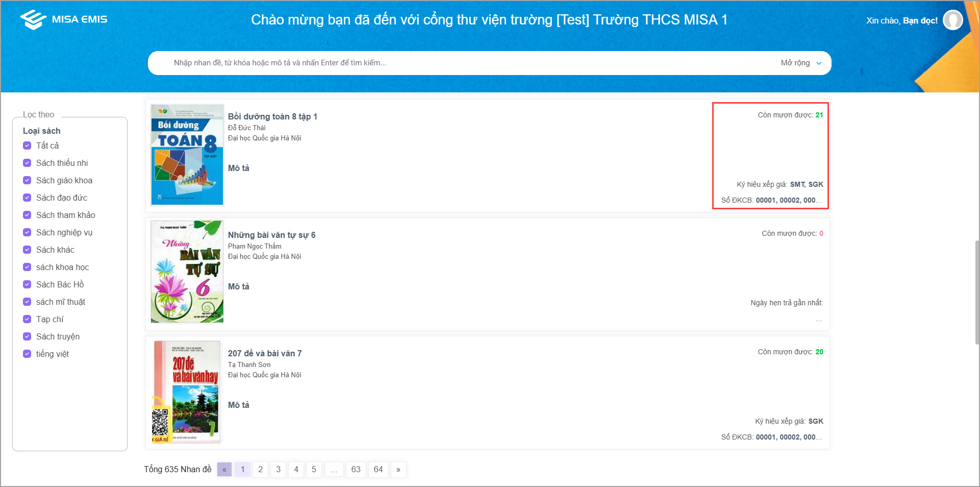Toggle Sách tham khảo checkbox

pyautogui.click(x=27, y=215)
